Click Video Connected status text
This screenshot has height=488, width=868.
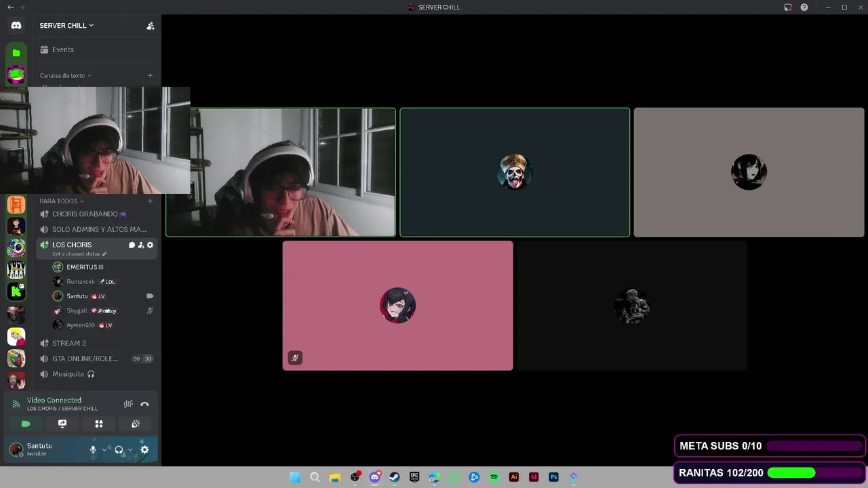pos(54,401)
